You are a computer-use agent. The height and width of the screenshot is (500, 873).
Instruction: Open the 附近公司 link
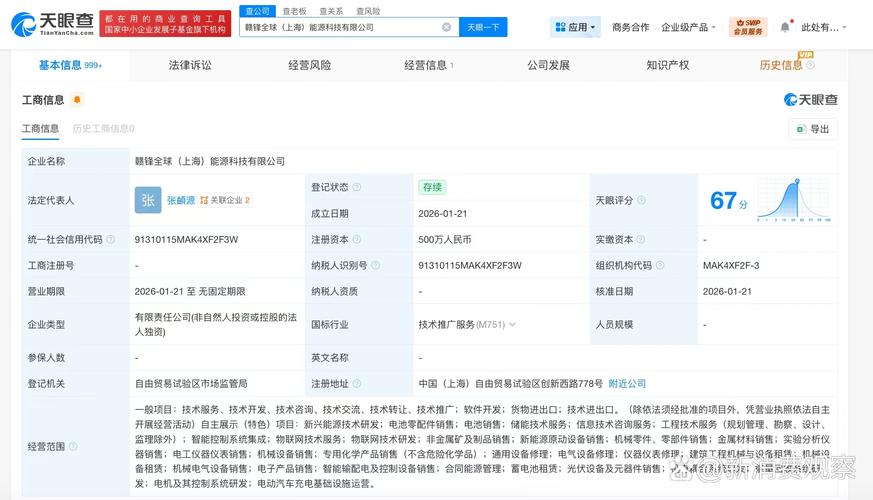pos(627,383)
